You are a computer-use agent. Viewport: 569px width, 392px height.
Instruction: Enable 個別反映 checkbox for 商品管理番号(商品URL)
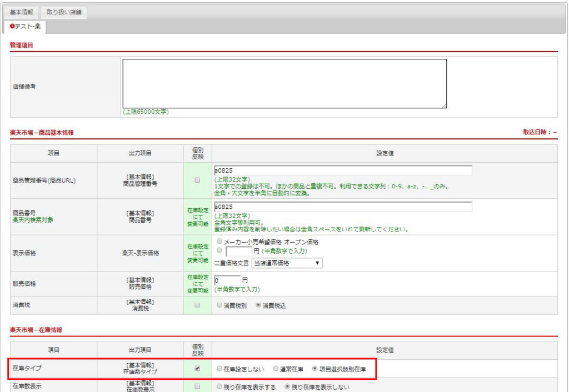point(197,180)
